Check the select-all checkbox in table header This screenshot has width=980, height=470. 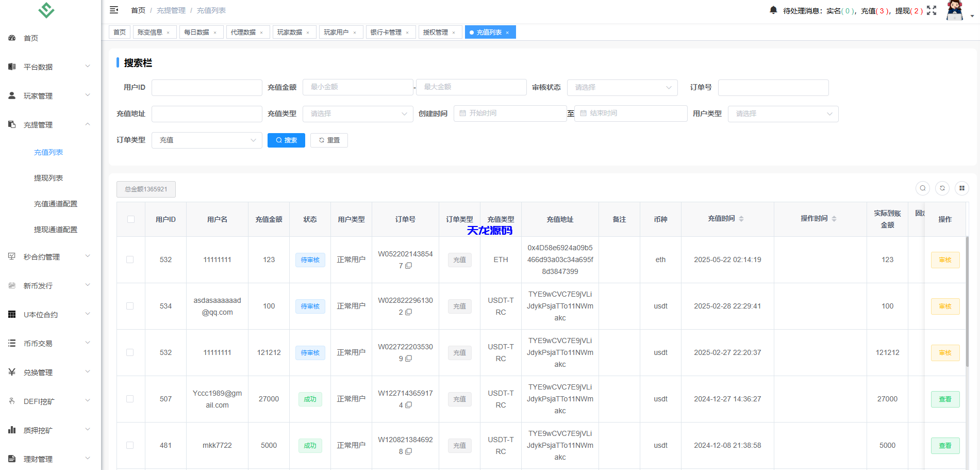[130, 219]
